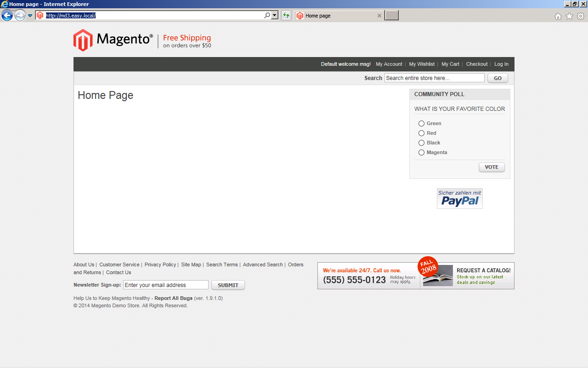Image resolution: width=588 pixels, height=368 pixels.
Task: Click the Home Page heading text
Action: 106,95
